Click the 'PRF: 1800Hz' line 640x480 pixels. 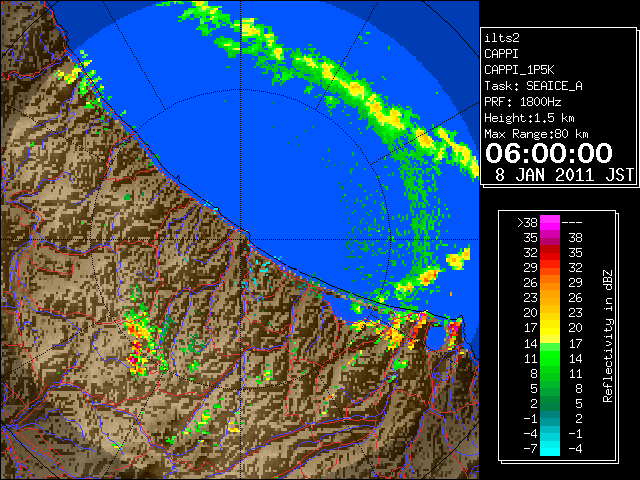pyautogui.click(x=523, y=102)
